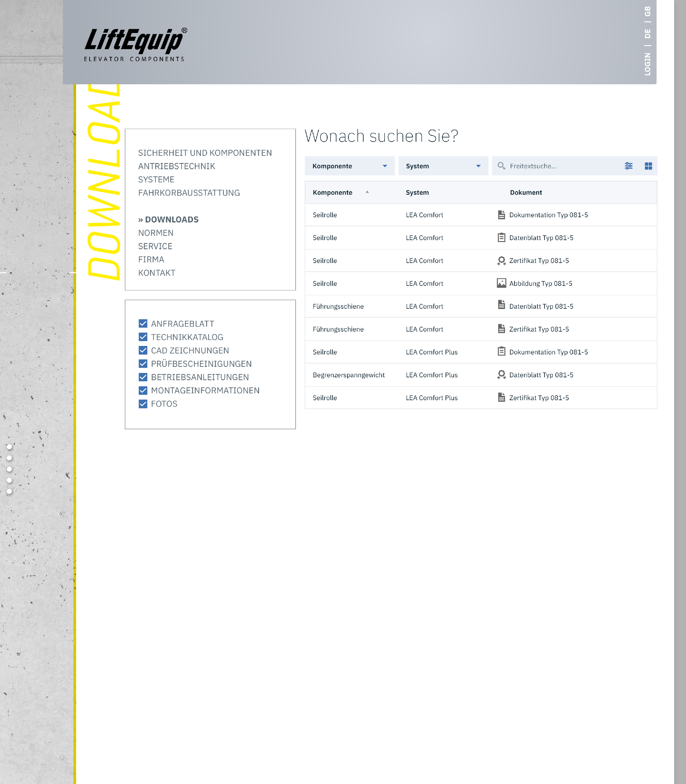
Task: Click the filter settings sliders icon
Action: coord(629,166)
